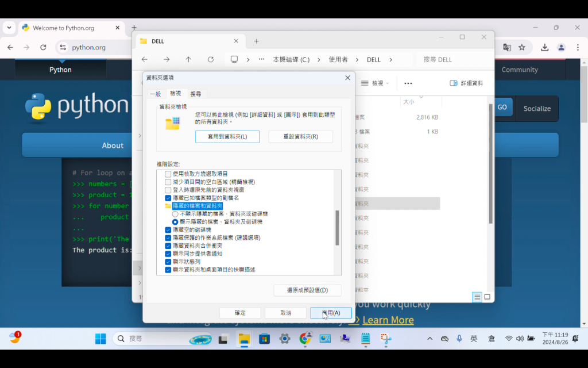This screenshot has width=588, height=368.
Task: Open Snipping Tool on taskbar
Action: pyautogui.click(x=386, y=339)
